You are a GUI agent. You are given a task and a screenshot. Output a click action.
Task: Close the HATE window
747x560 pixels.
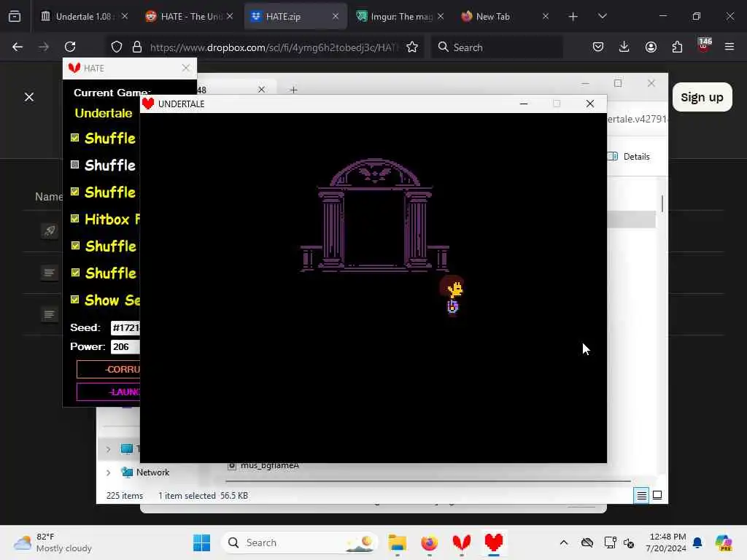pyautogui.click(x=186, y=68)
